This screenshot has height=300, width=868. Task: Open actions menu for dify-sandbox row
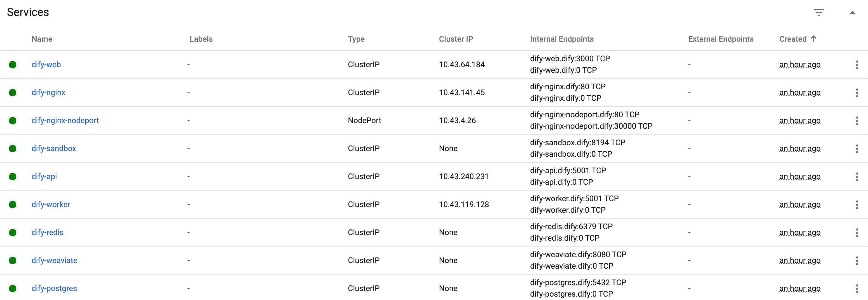tap(857, 149)
